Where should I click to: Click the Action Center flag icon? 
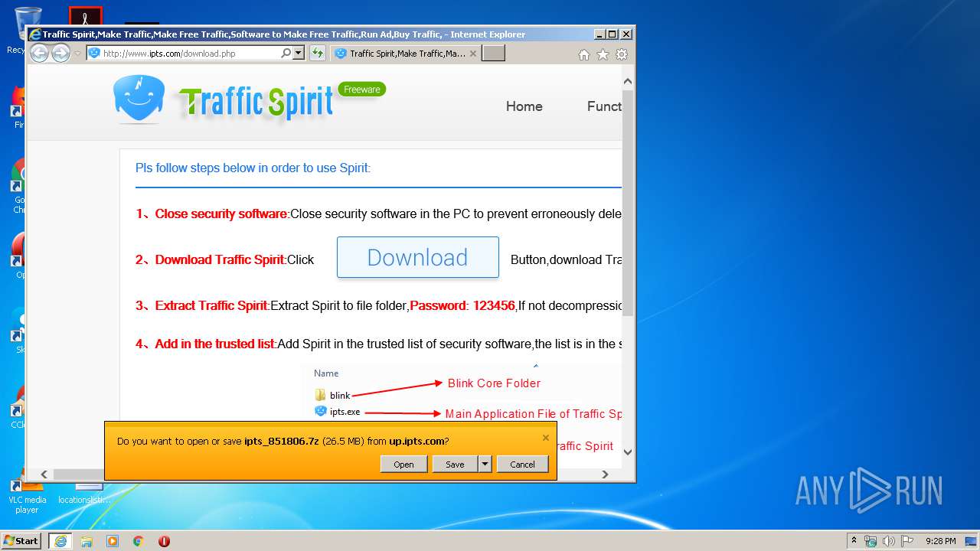point(906,541)
